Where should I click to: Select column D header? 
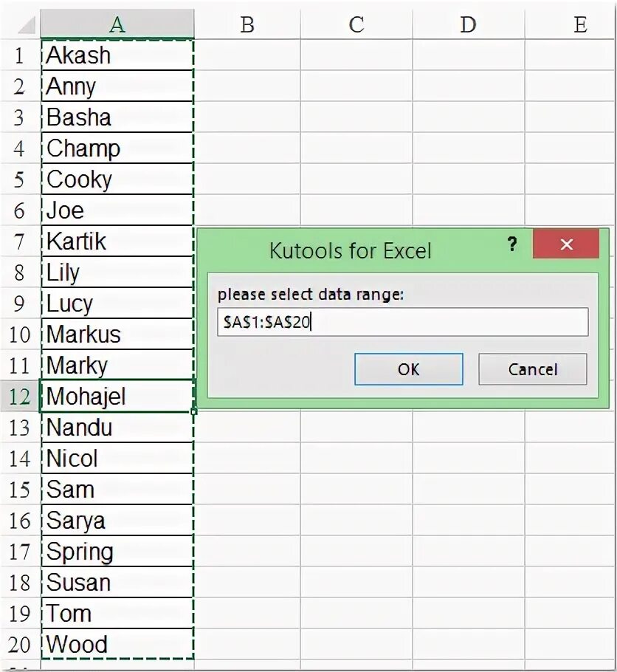click(x=469, y=24)
